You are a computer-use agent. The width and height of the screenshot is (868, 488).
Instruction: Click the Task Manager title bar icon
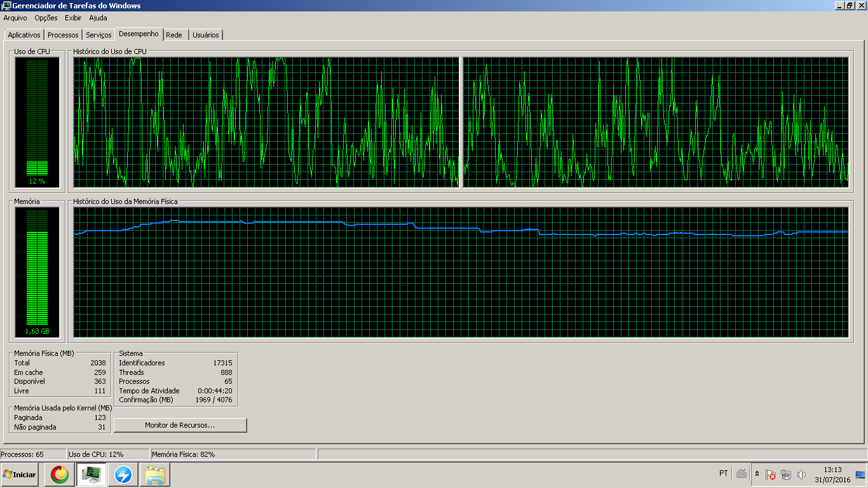pos(6,6)
